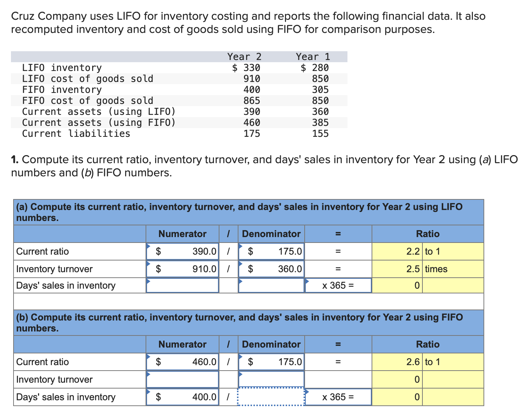Select the yellow cell showing 2.5 times
Image resolution: width=523 pixels, height=420 pixels.
tap(413, 269)
